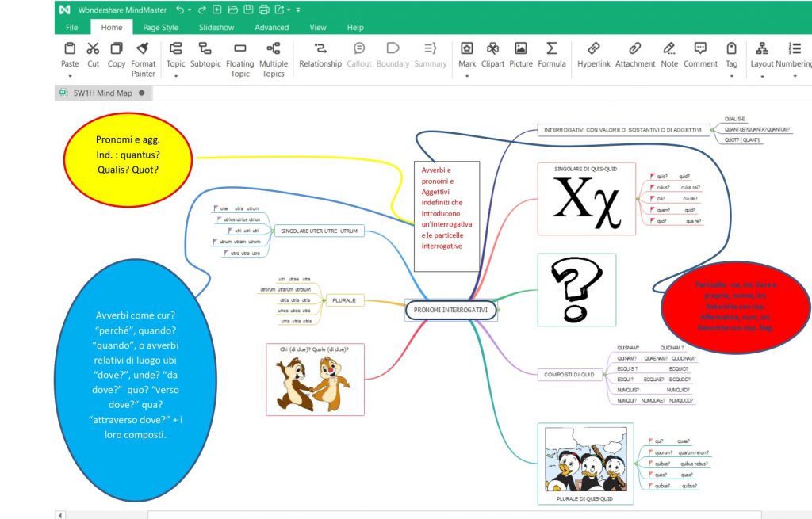Open the Mark dropdown arrow
Viewport: 812px width, 519px height.
[x=467, y=77]
